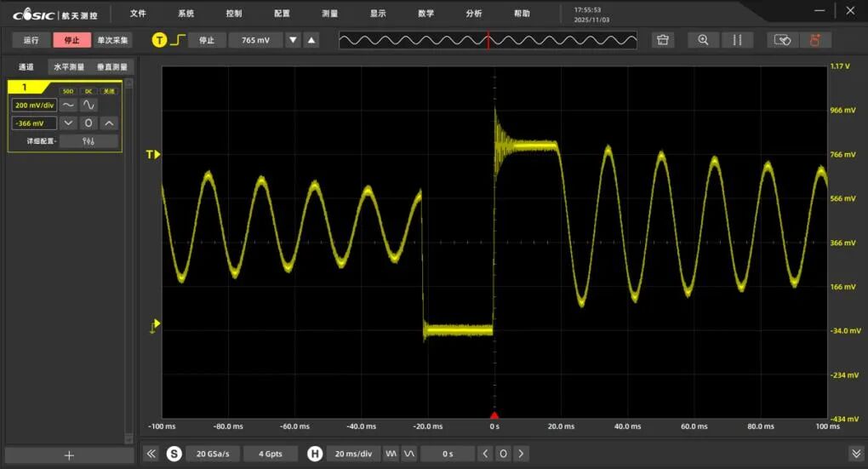Click the rising edge trigger slope icon
The height and width of the screenshot is (469, 868).
tap(177, 40)
